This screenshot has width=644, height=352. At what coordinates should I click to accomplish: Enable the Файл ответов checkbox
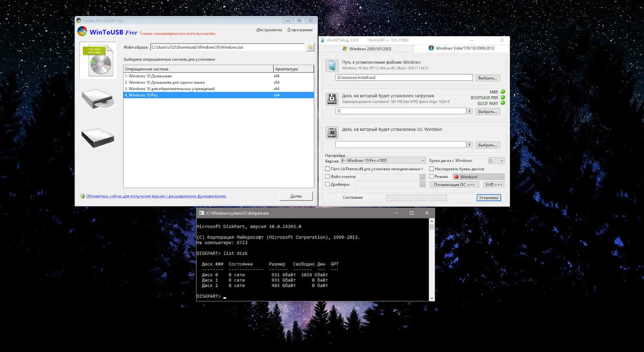[328, 177]
